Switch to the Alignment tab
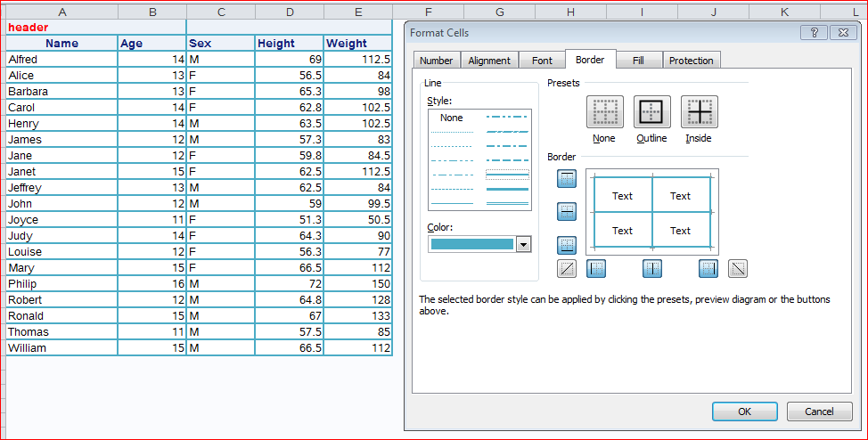Screen dimensions: 868x440 pos(489,61)
